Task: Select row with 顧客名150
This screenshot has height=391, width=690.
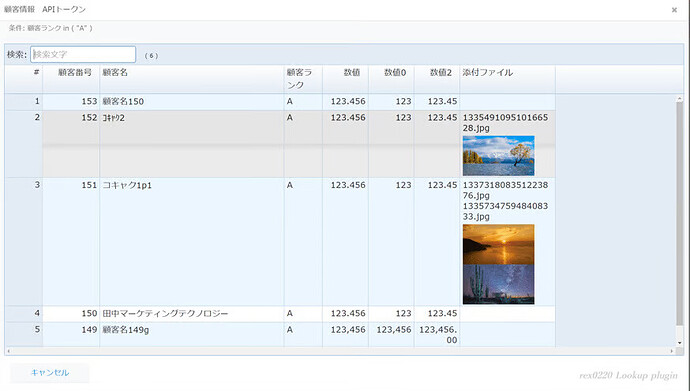Action: pyautogui.click(x=280, y=102)
